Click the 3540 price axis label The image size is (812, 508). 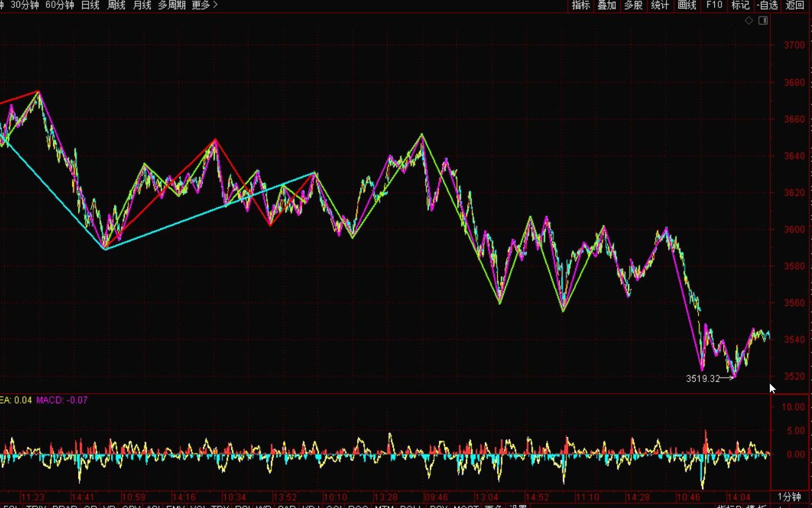click(794, 339)
